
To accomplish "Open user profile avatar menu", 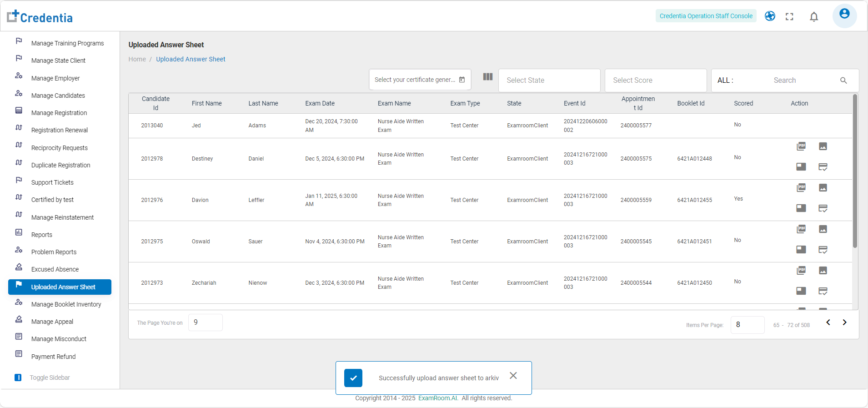I will [844, 15].
